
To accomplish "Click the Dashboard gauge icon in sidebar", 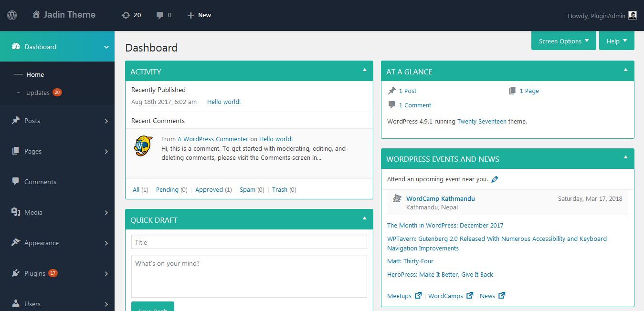I will click(16, 46).
